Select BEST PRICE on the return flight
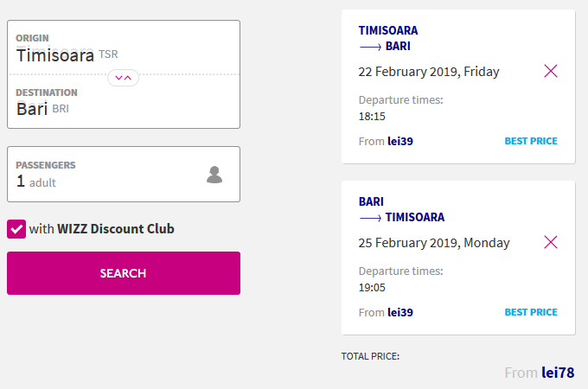This screenshot has height=389, width=588. (x=531, y=312)
